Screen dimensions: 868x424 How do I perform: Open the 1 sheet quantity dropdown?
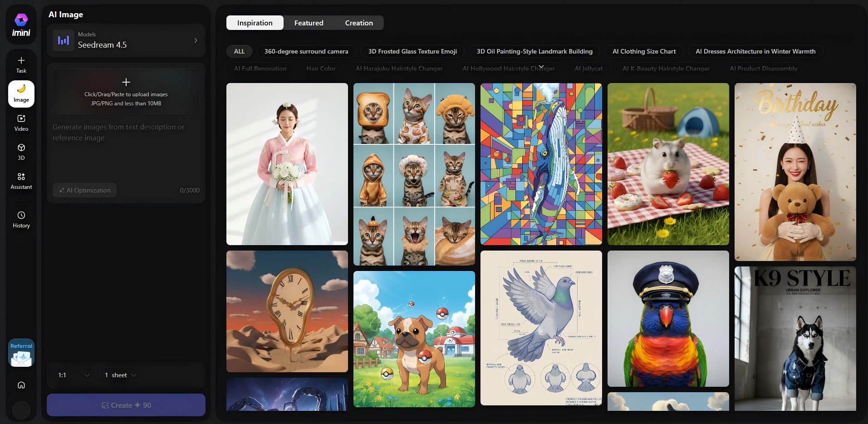coord(119,375)
